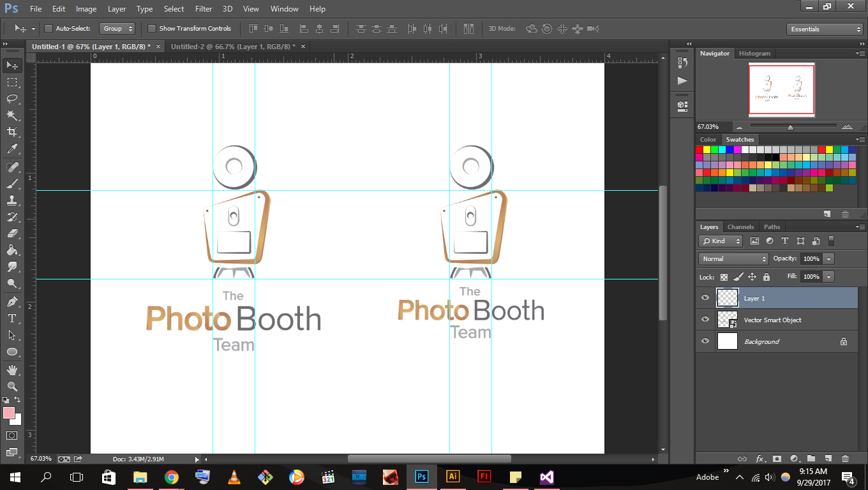Open Adobe Illustrator from the taskbar
Image resolution: width=868 pixels, height=490 pixels.
(452, 477)
